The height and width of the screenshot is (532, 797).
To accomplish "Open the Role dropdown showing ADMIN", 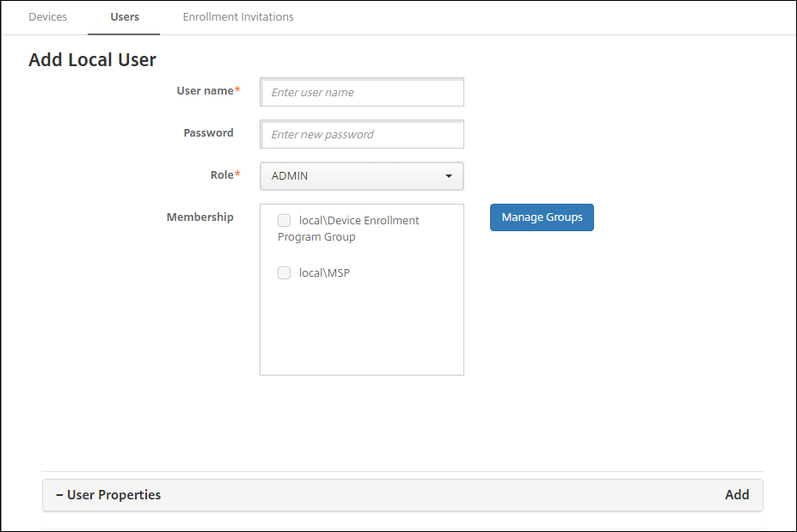I will pos(353,176).
